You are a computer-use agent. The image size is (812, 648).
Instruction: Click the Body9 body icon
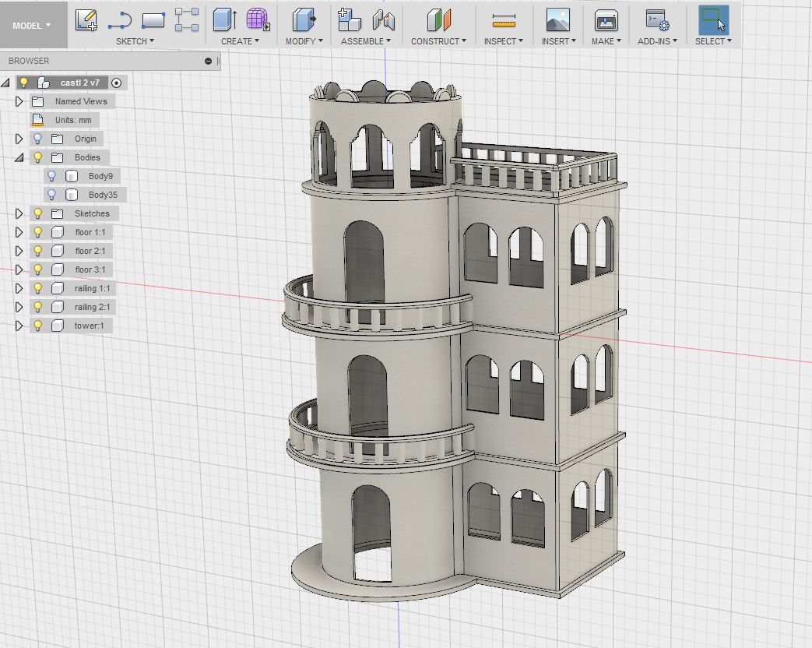(x=72, y=176)
